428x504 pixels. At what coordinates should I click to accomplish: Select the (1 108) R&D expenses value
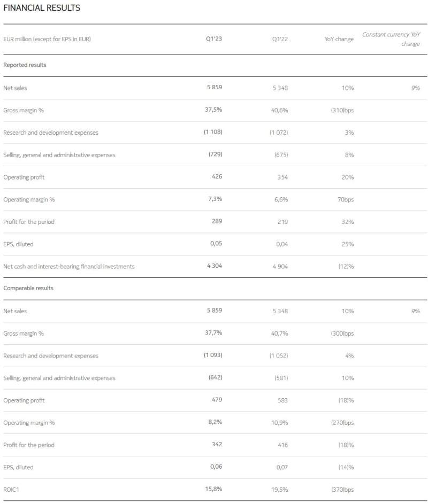click(213, 132)
